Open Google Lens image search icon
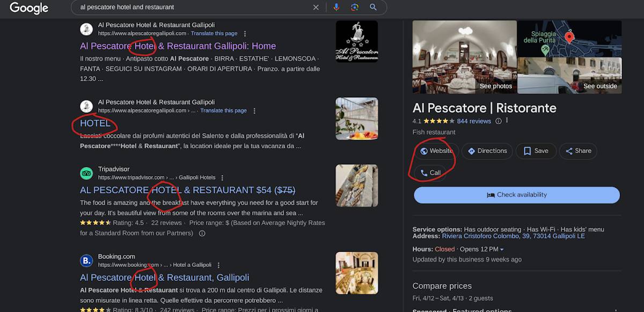Image resolution: width=644 pixels, height=312 pixels. [355, 8]
